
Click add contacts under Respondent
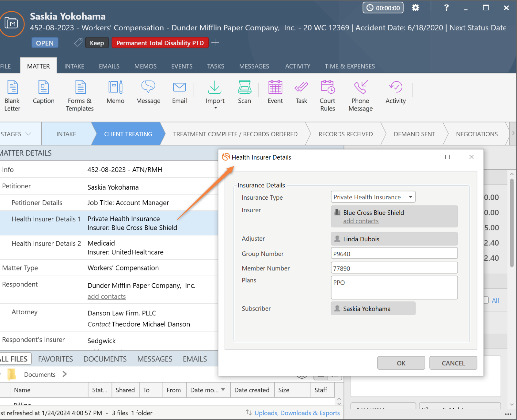coord(106,297)
